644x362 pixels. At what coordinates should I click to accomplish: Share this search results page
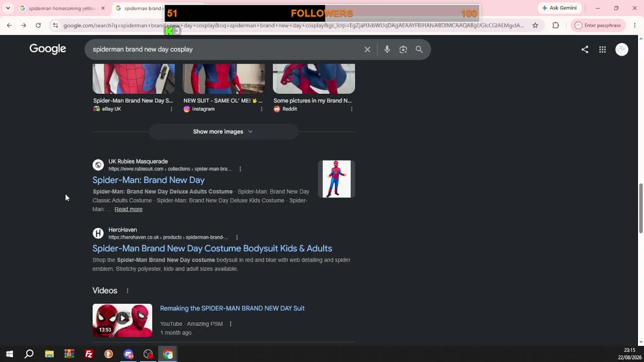[585, 49]
